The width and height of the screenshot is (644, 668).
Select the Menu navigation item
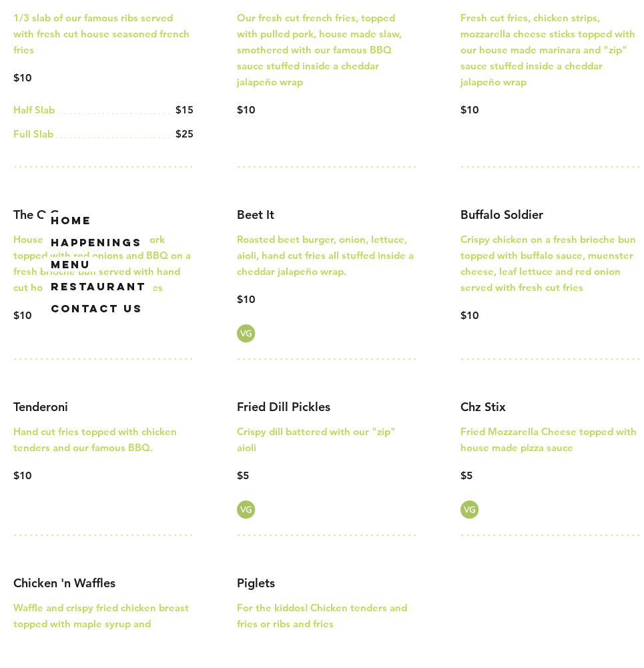(70, 264)
